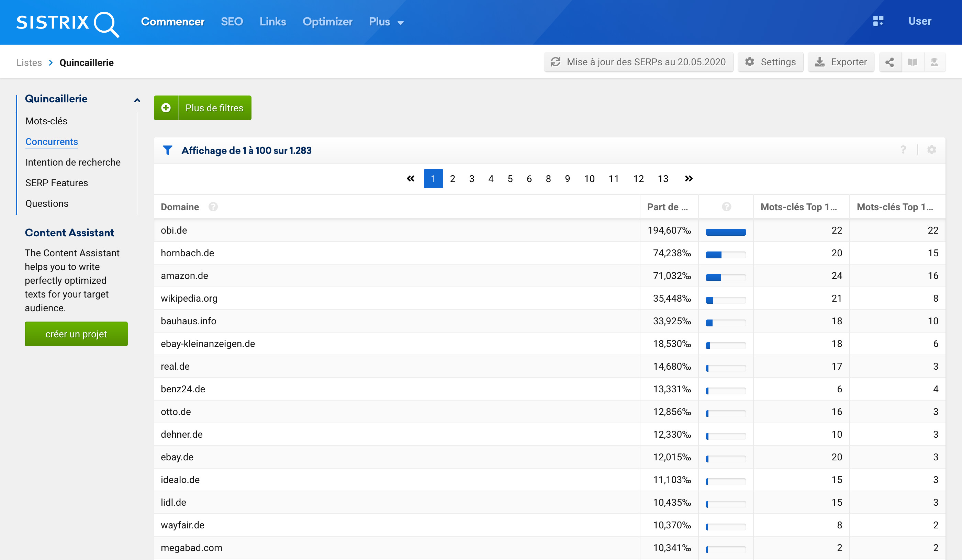
Task: Click the green plus filter icon
Action: click(x=166, y=108)
